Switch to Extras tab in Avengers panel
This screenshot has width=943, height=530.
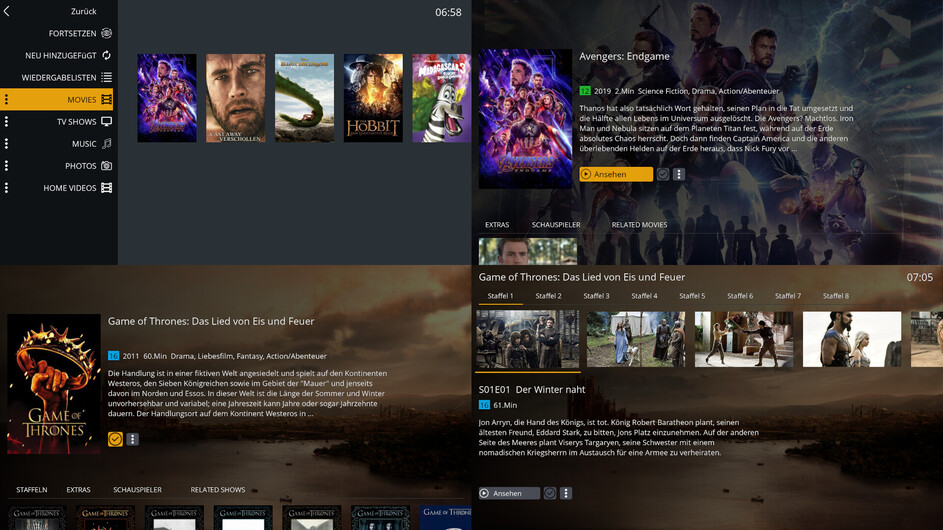click(x=497, y=224)
